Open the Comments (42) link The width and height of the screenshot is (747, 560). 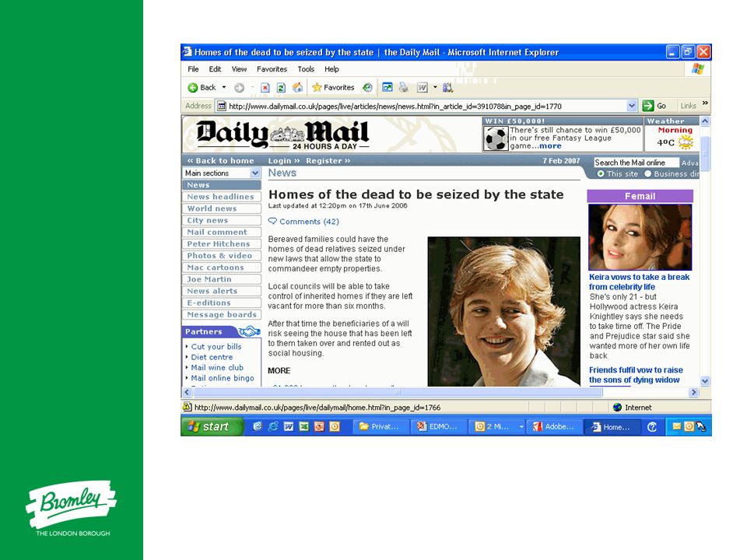click(x=309, y=222)
